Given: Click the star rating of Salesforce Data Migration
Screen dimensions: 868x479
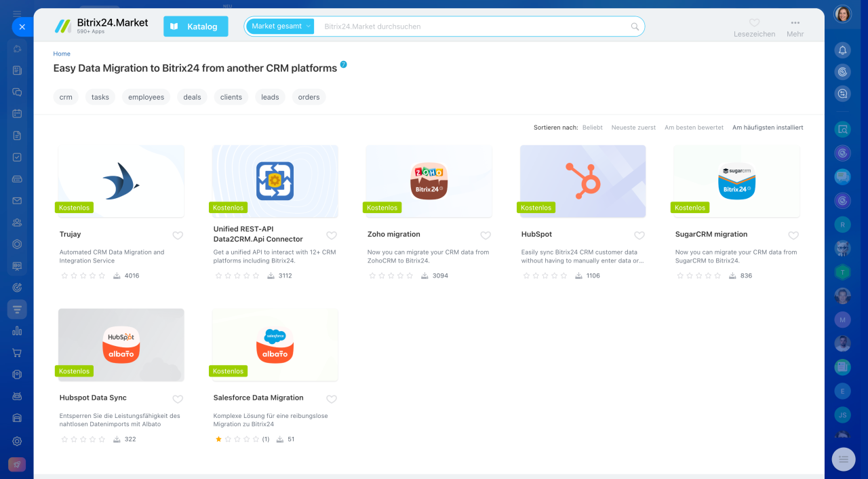Looking at the screenshot, I should 237,439.
